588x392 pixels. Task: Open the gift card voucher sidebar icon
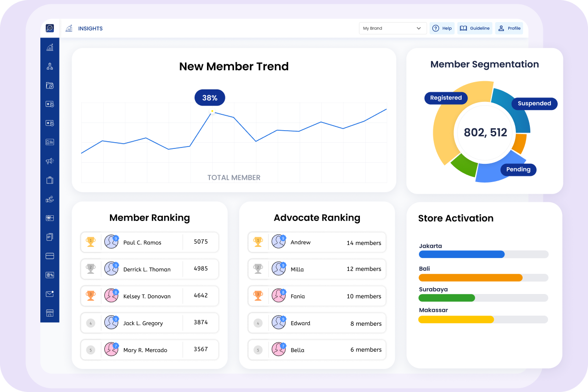point(49,218)
